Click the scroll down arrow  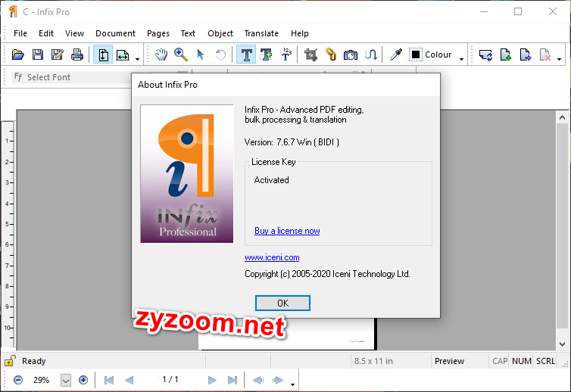pyautogui.click(x=562, y=344)
